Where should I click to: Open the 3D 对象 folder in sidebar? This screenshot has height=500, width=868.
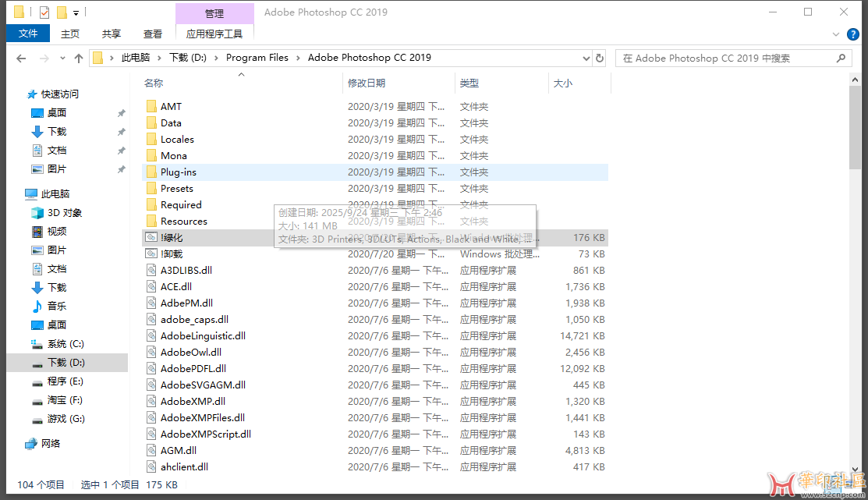pyautogui.click(x=64, y=212)
